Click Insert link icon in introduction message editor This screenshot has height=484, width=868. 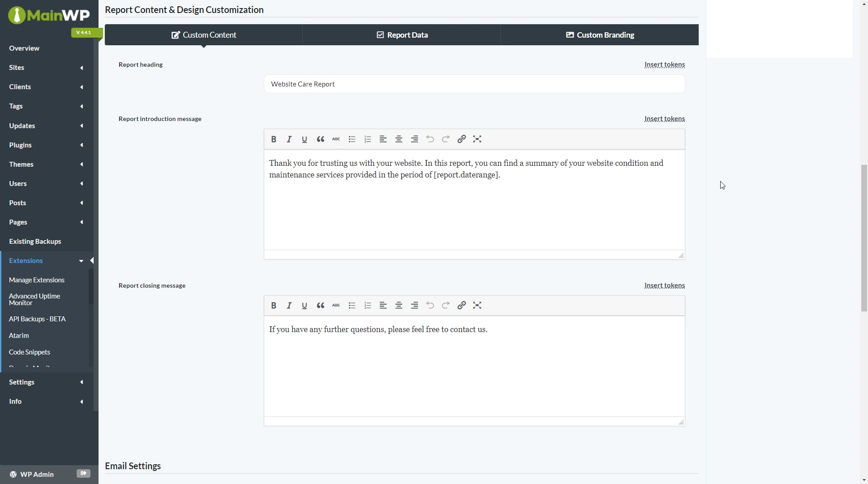462,139
